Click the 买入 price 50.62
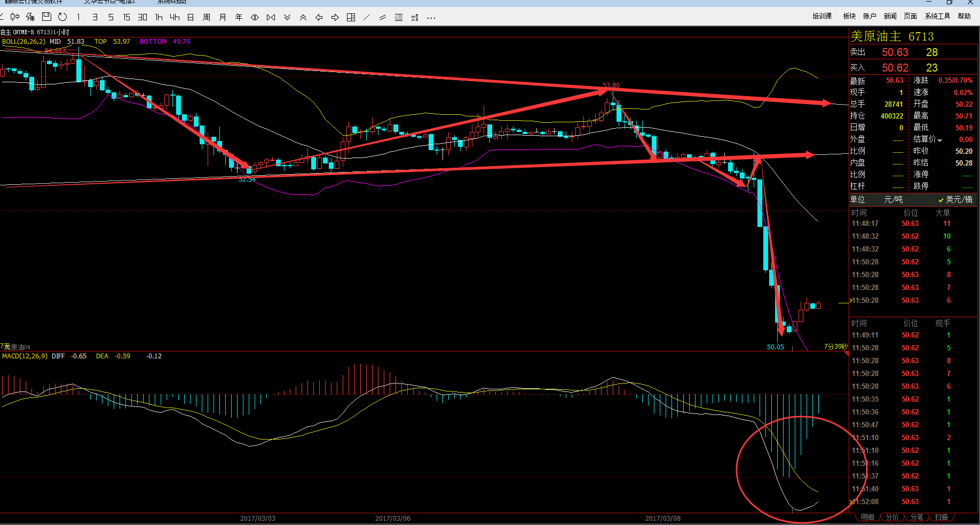Image resolution: width=980 pixels, height=525 pixels. pyautogui.click(x=895, y=68)
